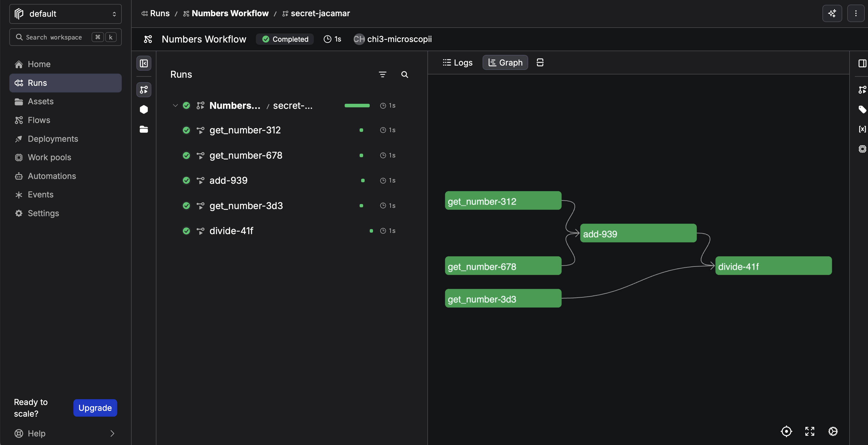Select Runs in the sidebar
The image size is (868, 445).
point(65,83)
